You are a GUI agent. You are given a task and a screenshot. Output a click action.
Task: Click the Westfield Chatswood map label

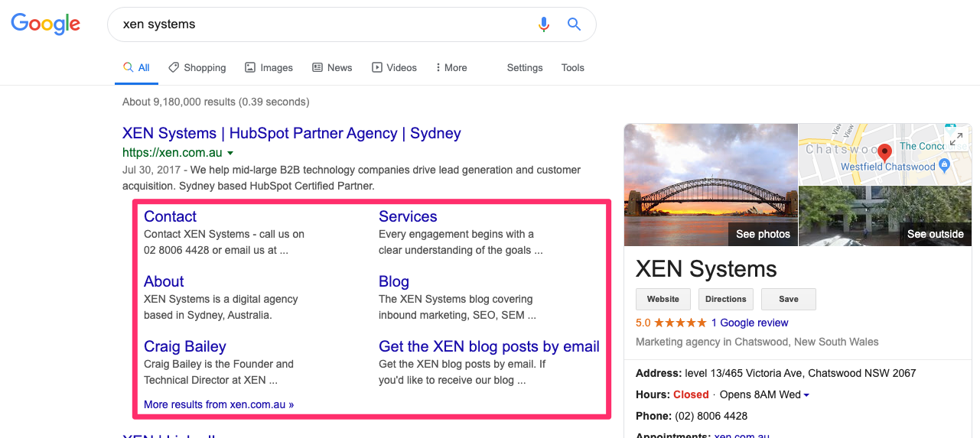pos(888,167)
